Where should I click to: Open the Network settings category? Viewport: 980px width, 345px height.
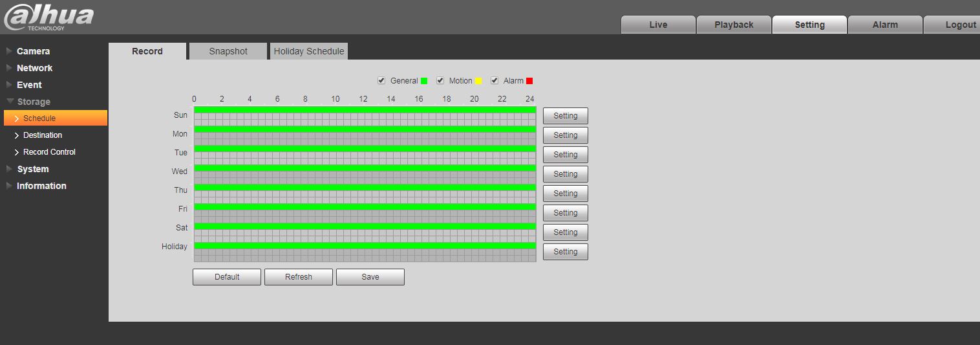pyautogui.click(x=34, y=68)
